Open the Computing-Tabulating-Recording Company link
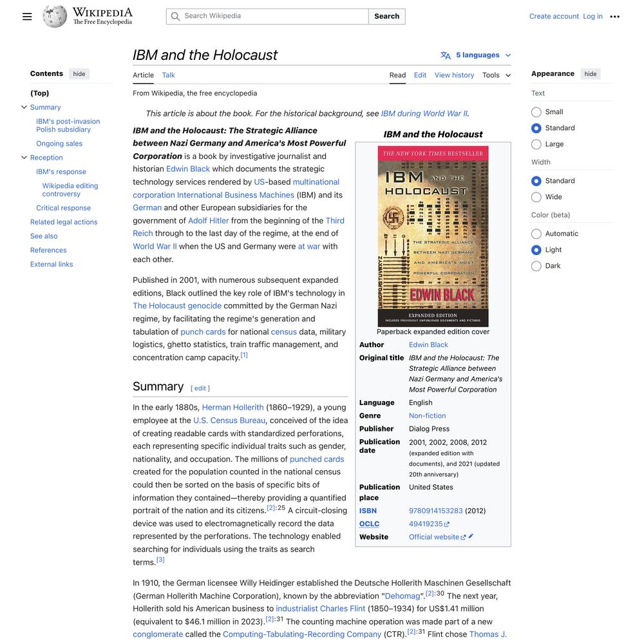Image resolution: width=644 pixels, height=644 pixels. [x=302, y=634]
